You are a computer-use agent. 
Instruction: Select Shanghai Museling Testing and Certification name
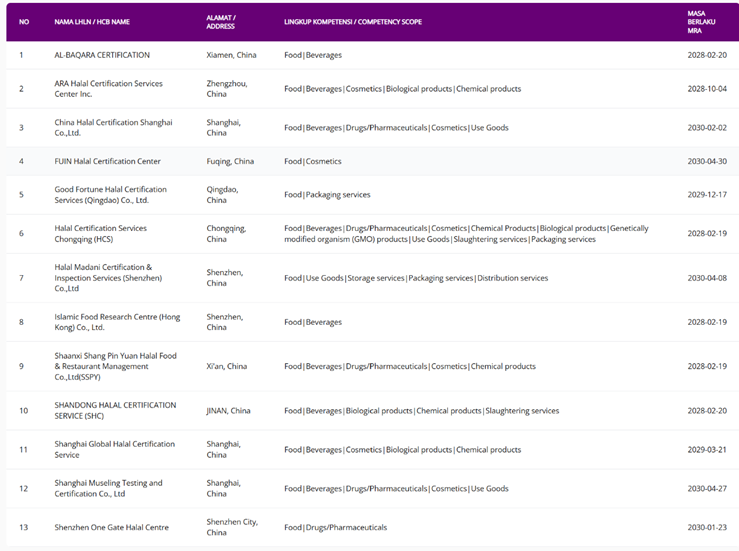pyautogui.click(x=108, y=488)
